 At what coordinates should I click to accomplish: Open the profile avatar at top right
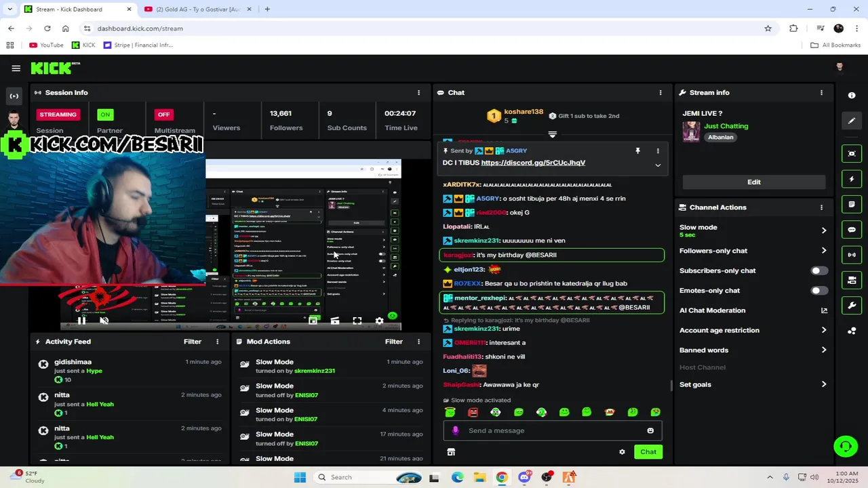coord(840,66)
